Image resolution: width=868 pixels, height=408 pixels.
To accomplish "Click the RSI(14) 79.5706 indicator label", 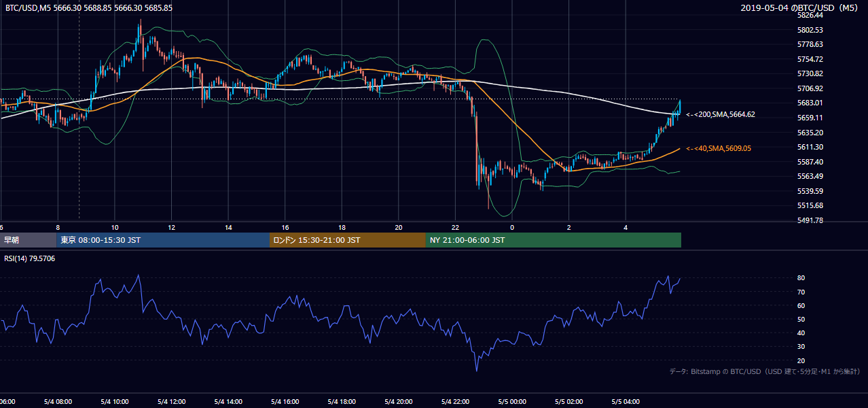I will 30,258.
